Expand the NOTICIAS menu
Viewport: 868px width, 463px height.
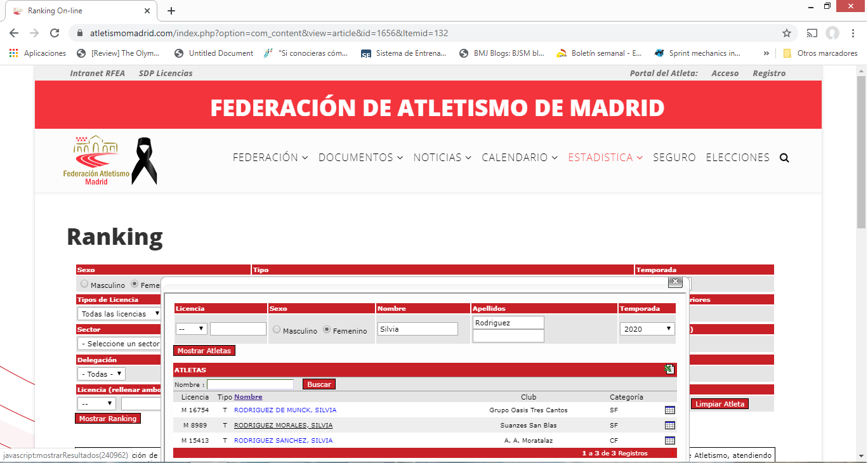443,157
